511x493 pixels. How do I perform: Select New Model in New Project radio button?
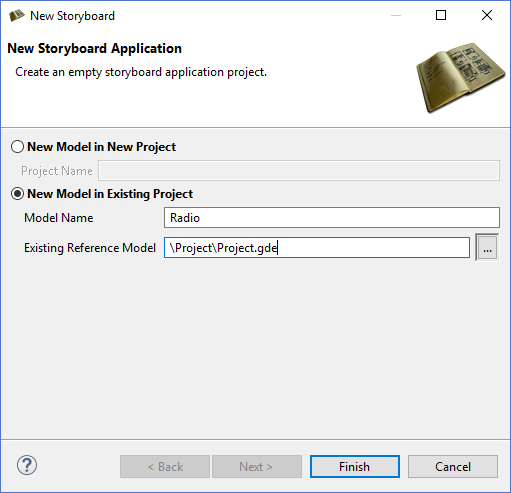(17, 147)
